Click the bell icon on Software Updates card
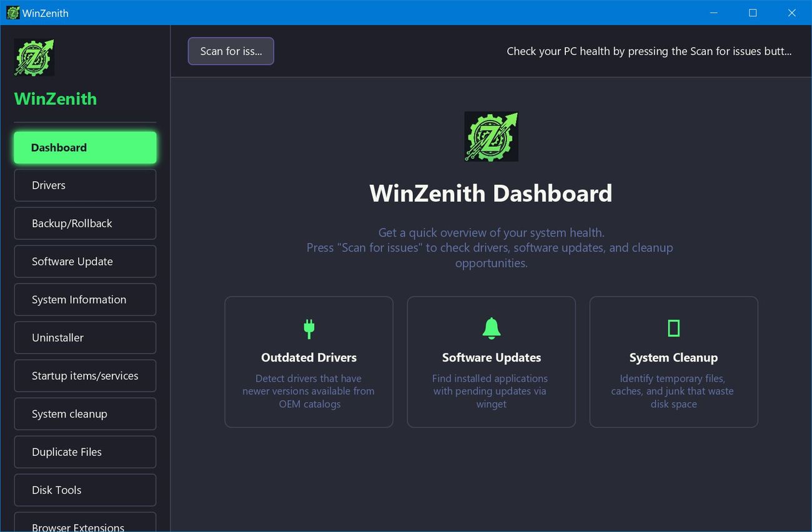The image size is (812, 532). click(492, 328)
